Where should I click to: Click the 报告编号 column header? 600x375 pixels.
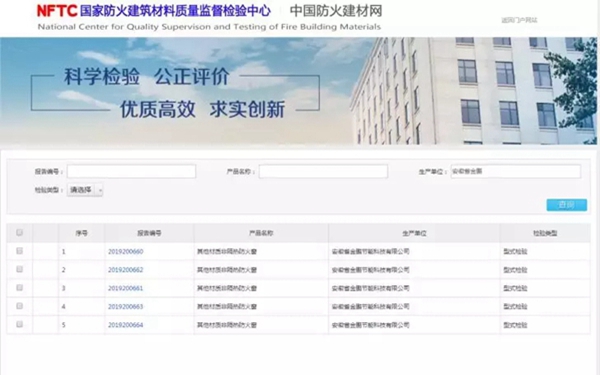149,233
